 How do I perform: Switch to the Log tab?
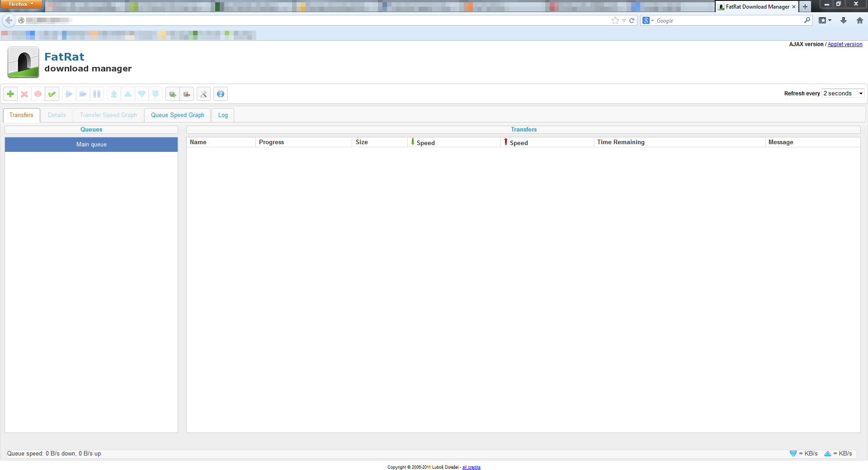tap(223, 115)
